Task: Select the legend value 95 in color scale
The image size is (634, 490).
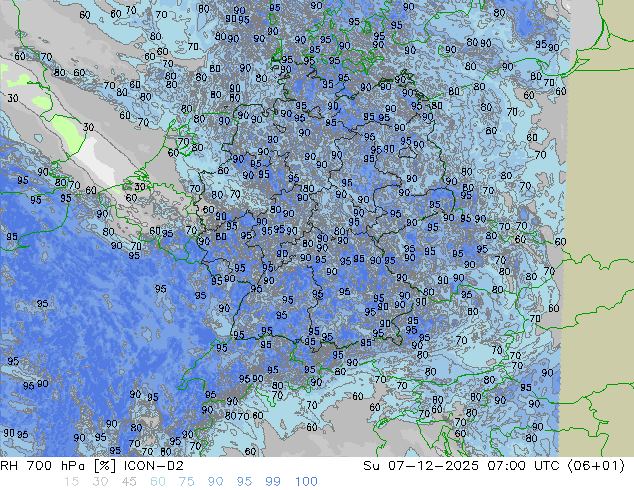Action: (x=244, y=482)
